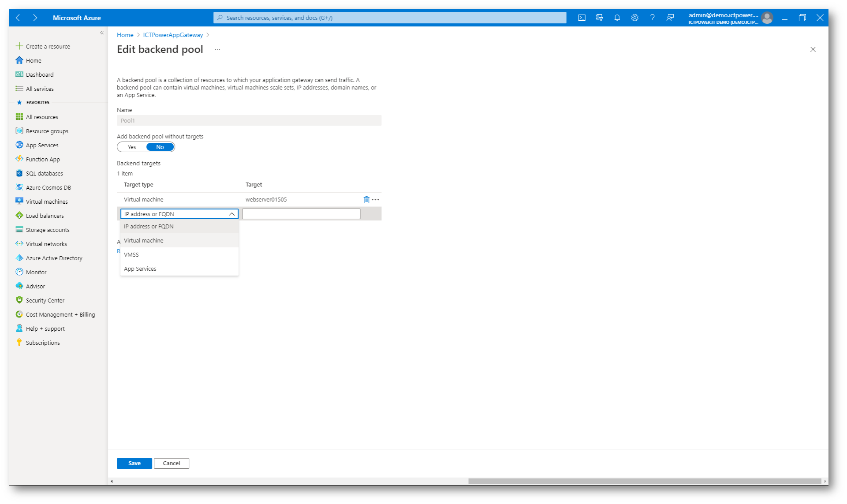The width and height of the screenshot is (847, 504).
Task: Choose App Services target type
Action: click(x=179, y=269)
